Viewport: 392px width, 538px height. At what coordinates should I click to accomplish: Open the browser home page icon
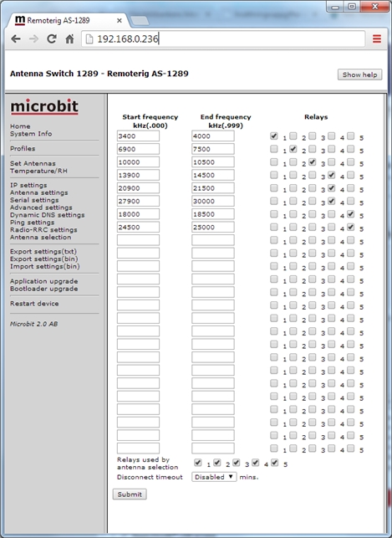coord(70,38)
